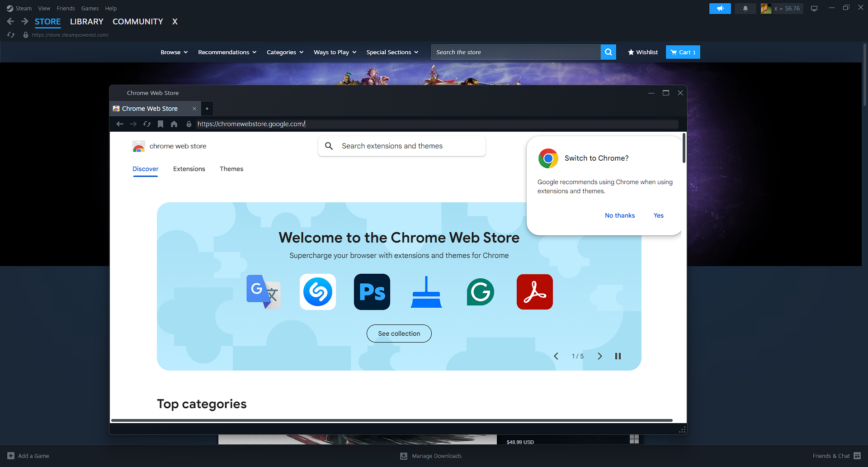Open the Steam Cart
This screenshot has height=467, width=868.
click(x=683, y=52)
